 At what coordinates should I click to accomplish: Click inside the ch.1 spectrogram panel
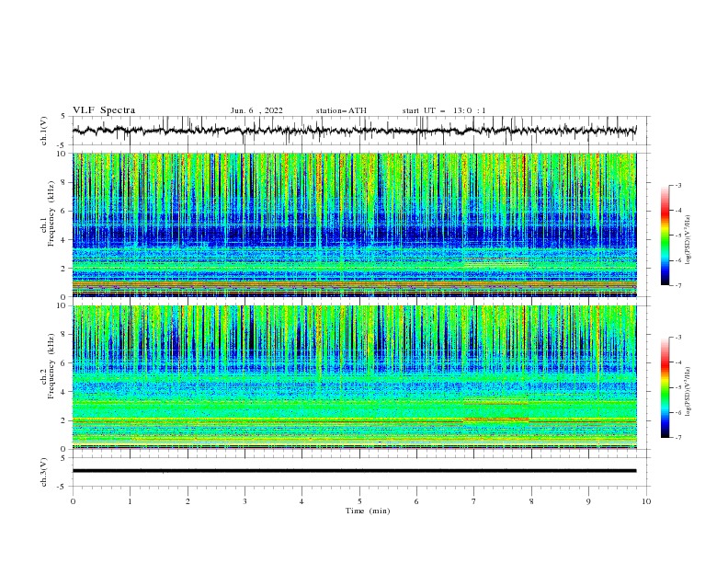pos(354,224)
